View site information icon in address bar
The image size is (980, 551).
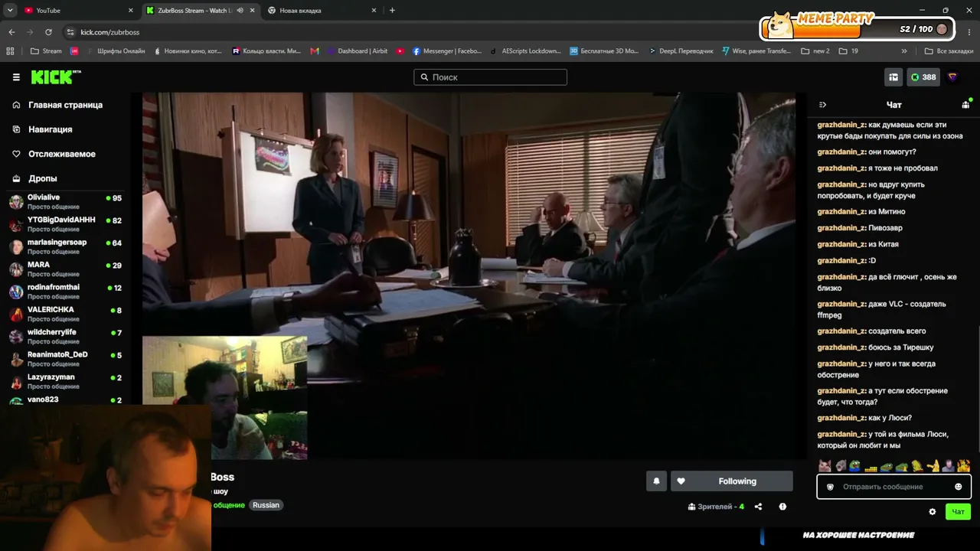70,32
